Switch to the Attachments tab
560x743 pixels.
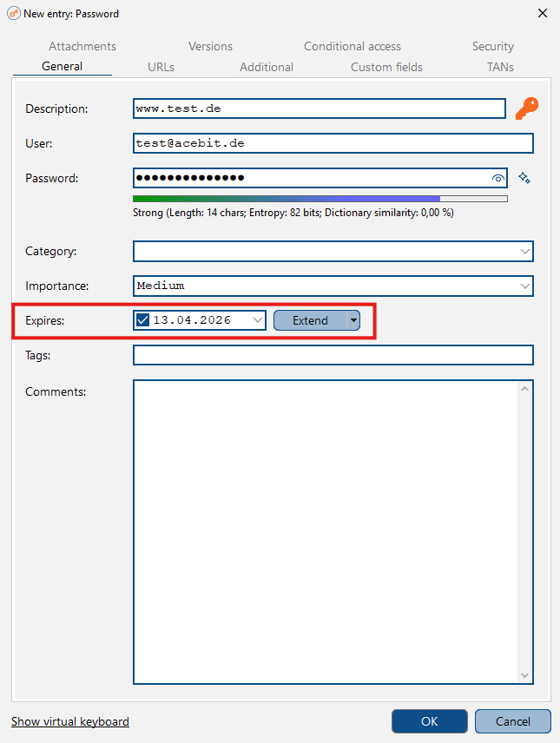pyautogui.click(x=82, y=47)
